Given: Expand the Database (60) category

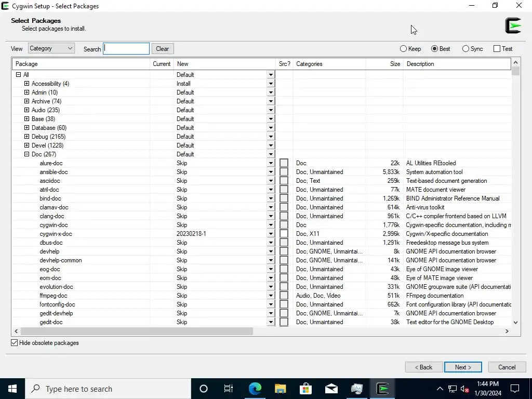Looking at the screenshot, I should pyautogui.click(x=27, y=128).
